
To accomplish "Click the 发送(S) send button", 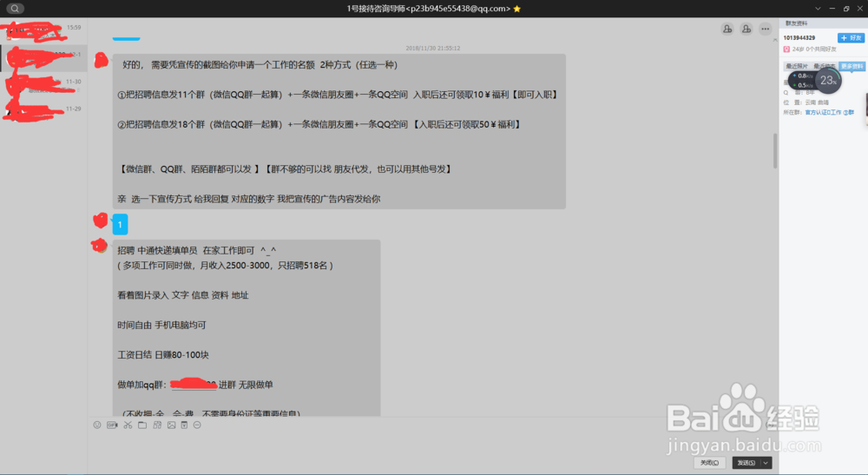I will (x=746, y=463).
